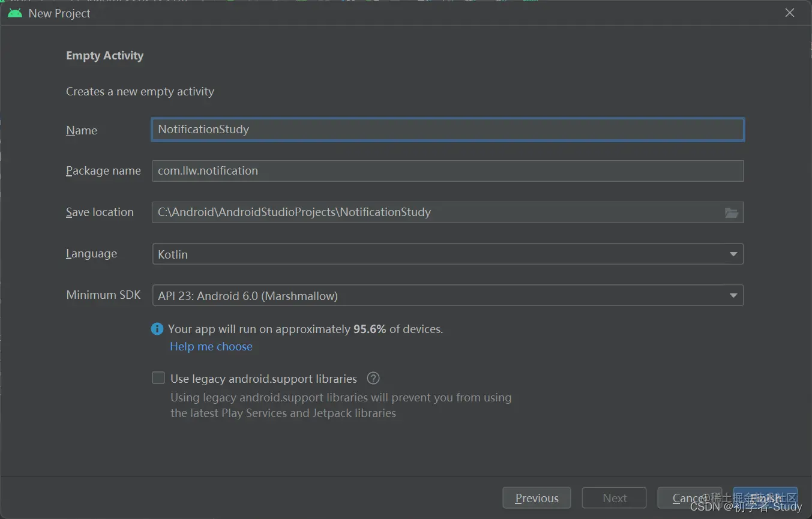Click the Minimum SDK label
Viewport: 812px width, 519px height.
[x=103, y=295]
